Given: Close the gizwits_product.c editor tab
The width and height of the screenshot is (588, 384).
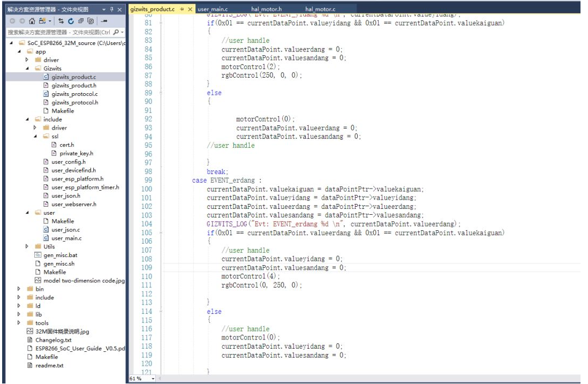Looking at the screenshot, I should click(x=190, y=10).
